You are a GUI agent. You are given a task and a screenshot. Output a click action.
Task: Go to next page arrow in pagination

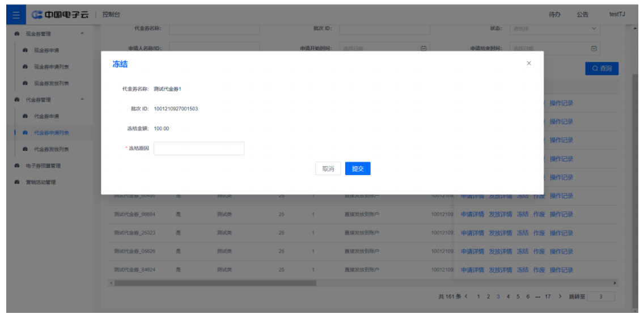click(x=560, y=296)
